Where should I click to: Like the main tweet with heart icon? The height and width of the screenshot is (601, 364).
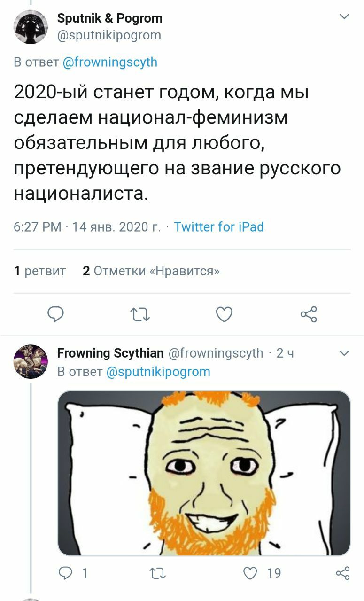[x=224, y=314]
